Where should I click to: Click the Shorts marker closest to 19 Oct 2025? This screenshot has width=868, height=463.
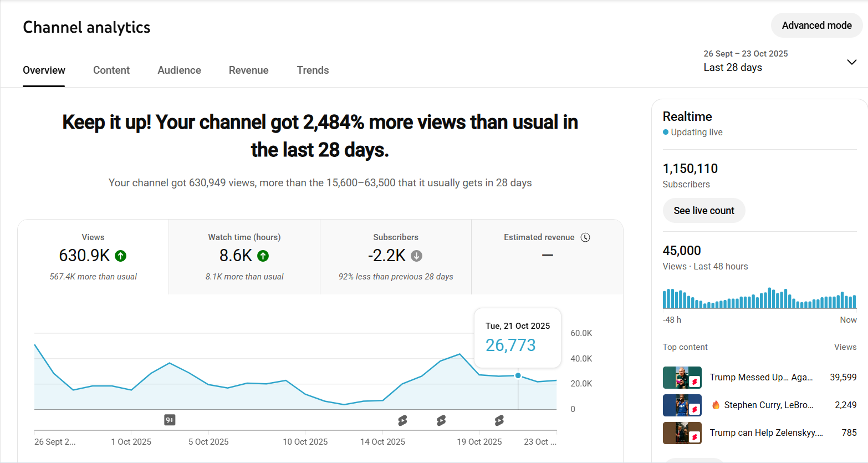click(499, 421)
